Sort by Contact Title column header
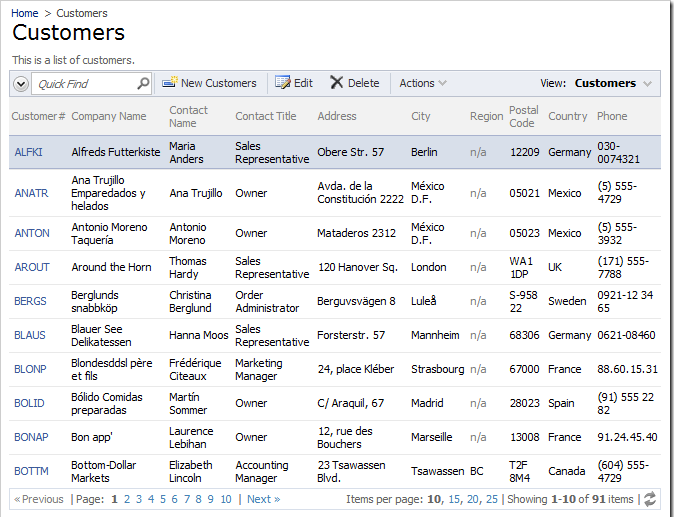 [266, 116]
